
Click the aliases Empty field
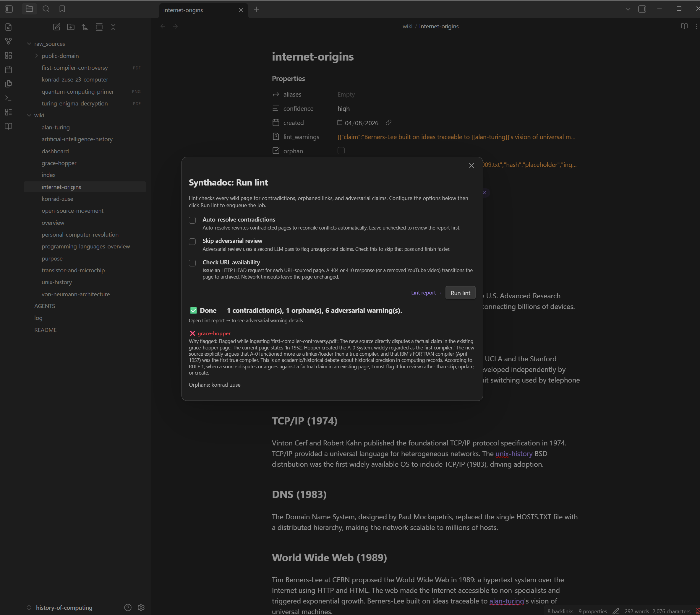coord(346,95)
